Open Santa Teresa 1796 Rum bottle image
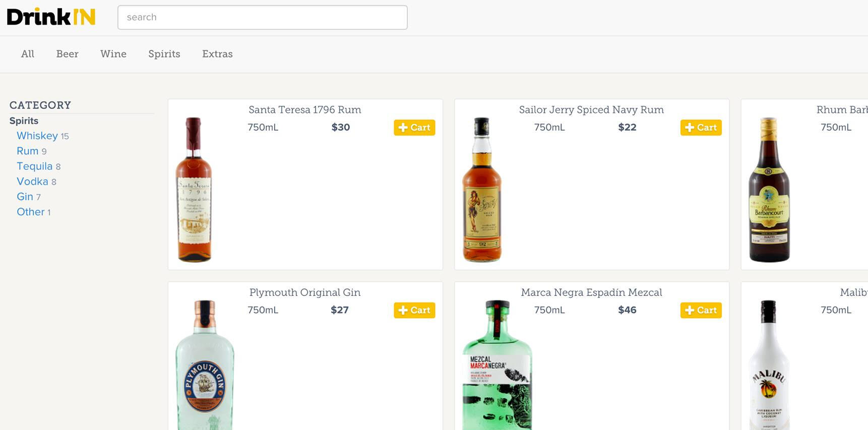The image size is (868, 430). [x=194, y=190]
